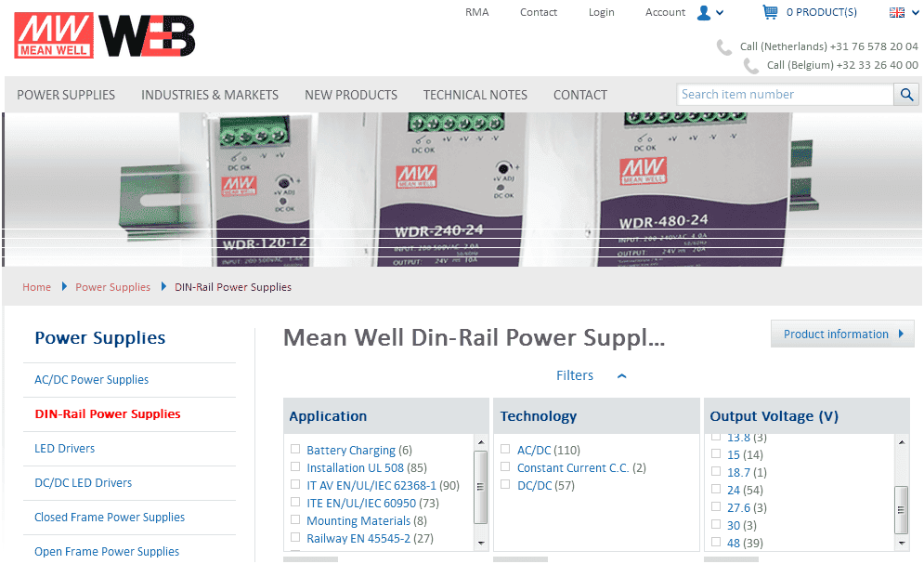Check the Railway EN 45545-2 checkbox
This screenshot has height=564, width=924.
pos(295,537)
